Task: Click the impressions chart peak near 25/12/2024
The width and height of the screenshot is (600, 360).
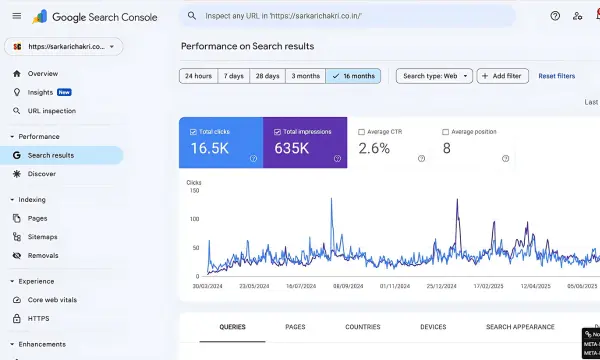Action: coord(457,200)
